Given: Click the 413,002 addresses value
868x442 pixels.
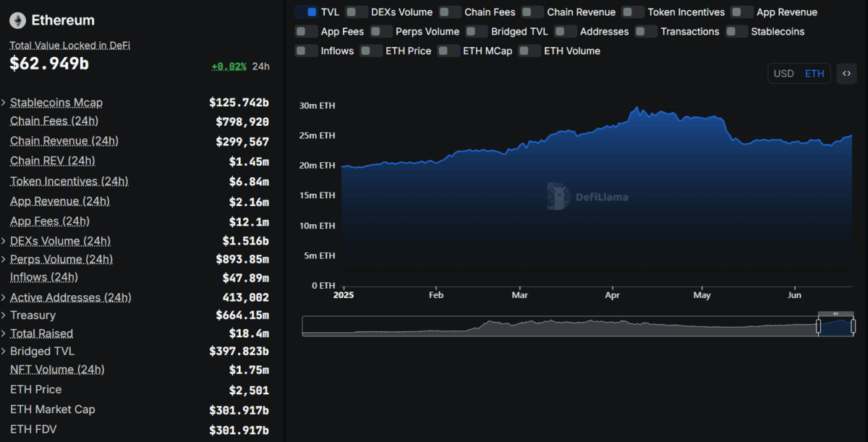Looking at the screenshot, I should [246, 297].
